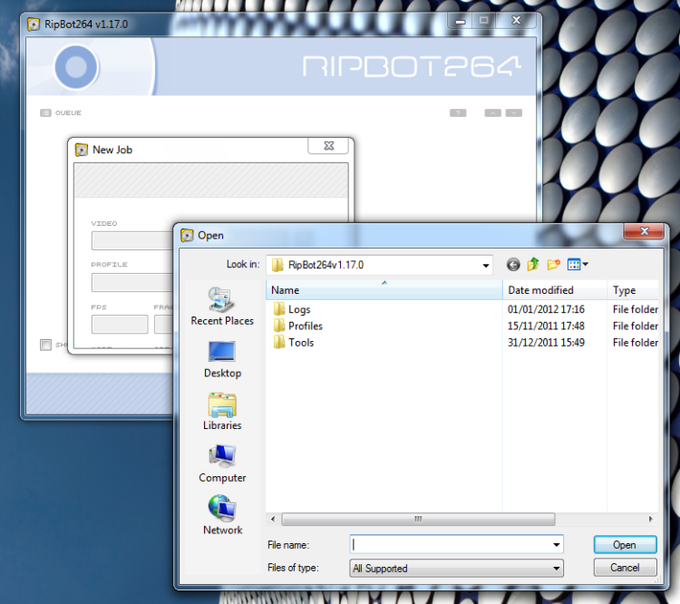Click the File folder type of Logs row

[x=635, y=309]
